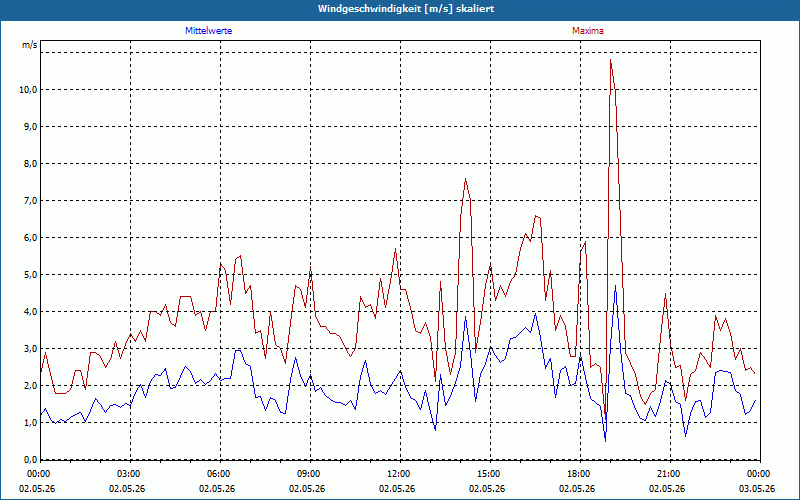
Task: Click the "02.05.26" date under 12:00
Action: point(397,489)
